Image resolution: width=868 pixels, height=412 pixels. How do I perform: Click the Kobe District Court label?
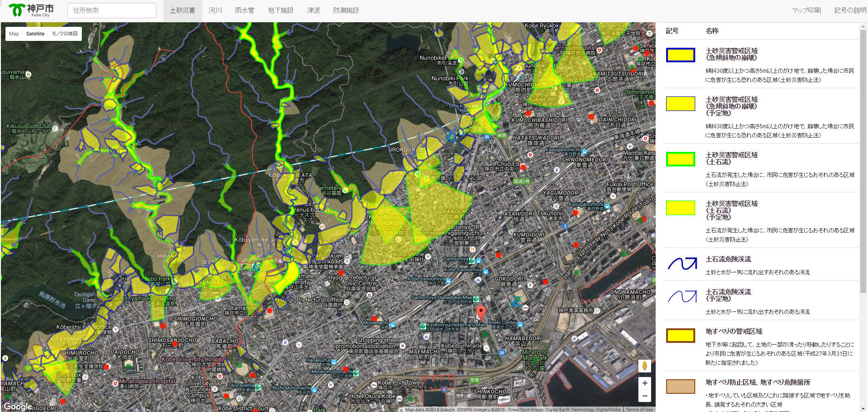click(243, 408)
